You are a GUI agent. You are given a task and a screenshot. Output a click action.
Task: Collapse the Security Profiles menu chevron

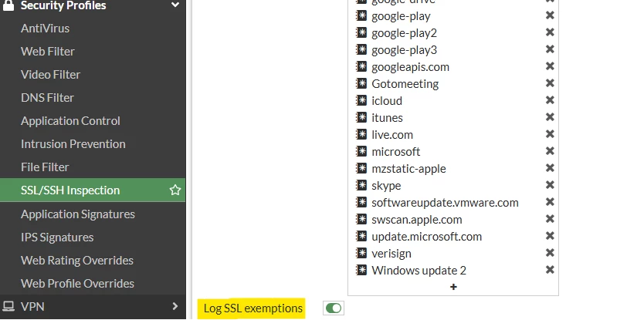175,5
